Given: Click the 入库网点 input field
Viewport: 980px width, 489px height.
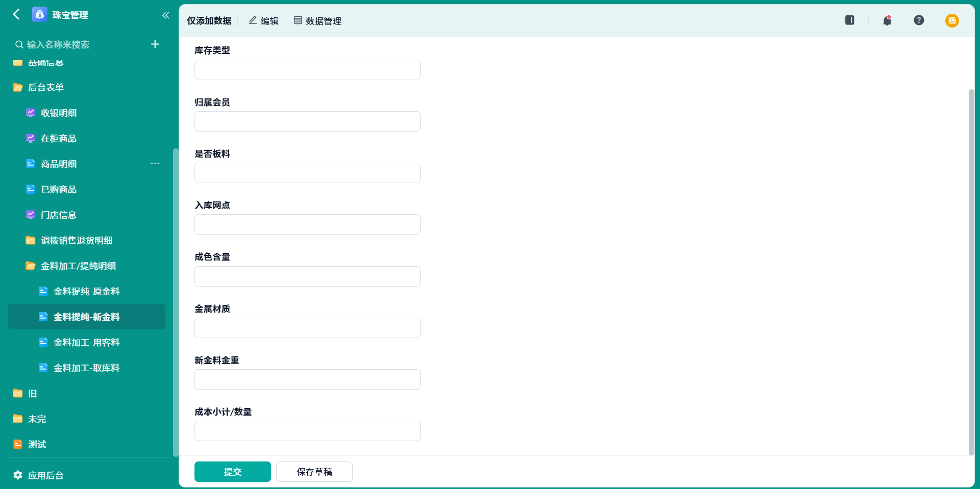Looking at the screenshot, I should [x=307, y=224].
